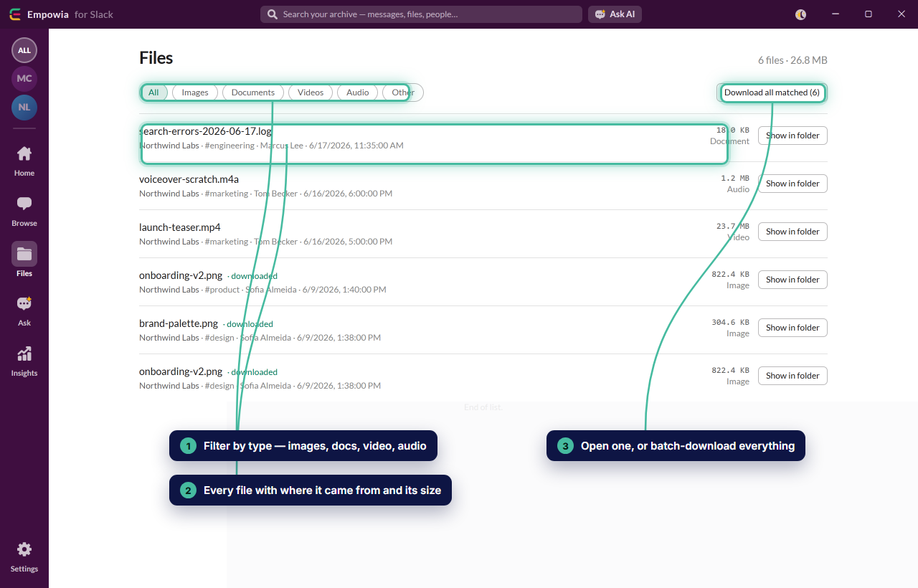Open the Ask section in sidebar
This screenshot has width=918, height=588.
click(x=24, y=311)
